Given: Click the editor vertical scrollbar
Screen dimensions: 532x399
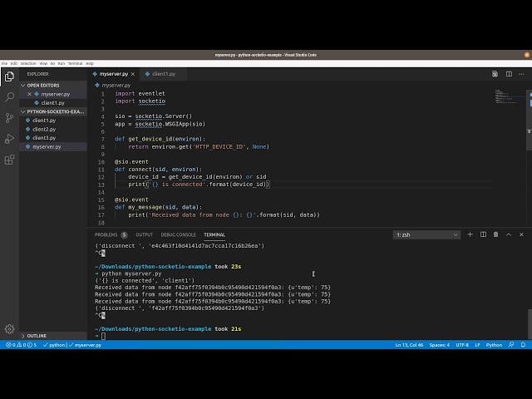Looking at the screenshot, I should click(x=529, y=120).
